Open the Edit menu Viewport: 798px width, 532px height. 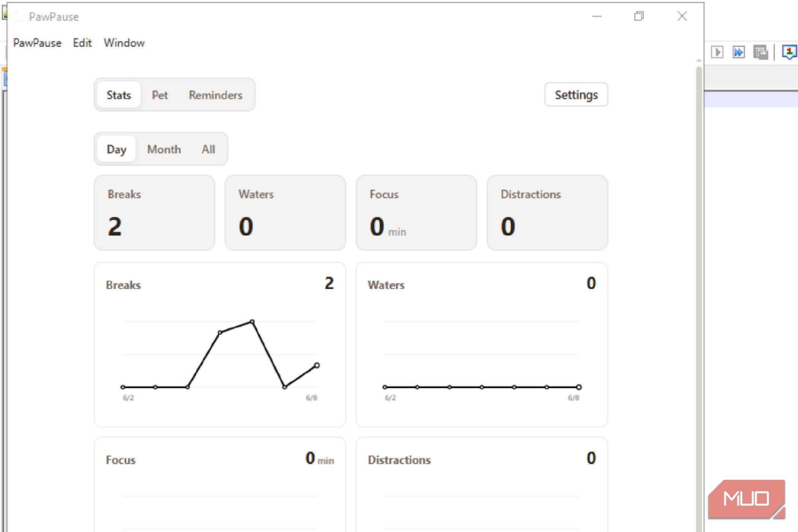tap(82, 43)
